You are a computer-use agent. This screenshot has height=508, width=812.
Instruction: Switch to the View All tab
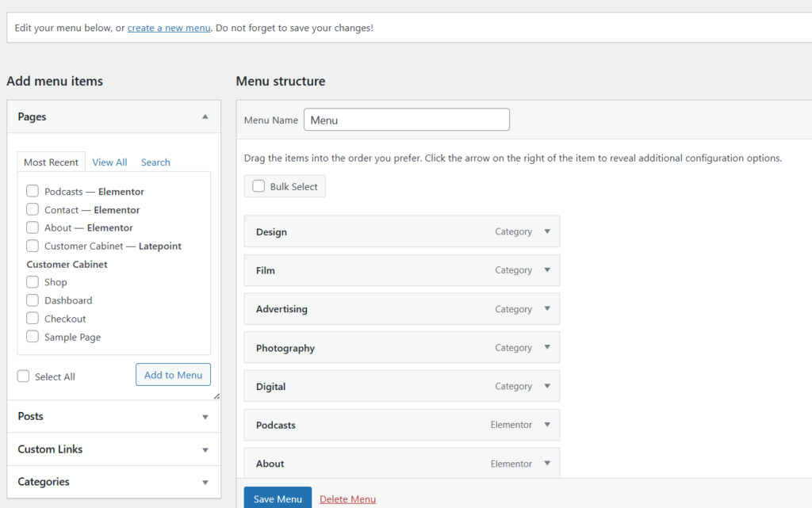[109, 162]
